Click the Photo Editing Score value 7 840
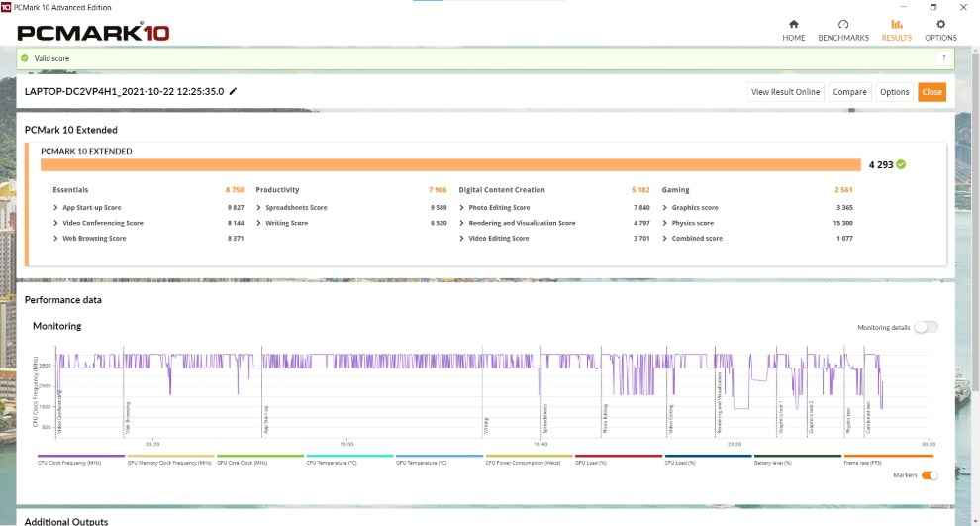Viewport: 980px width, 526px height. [x=641, y=207]
